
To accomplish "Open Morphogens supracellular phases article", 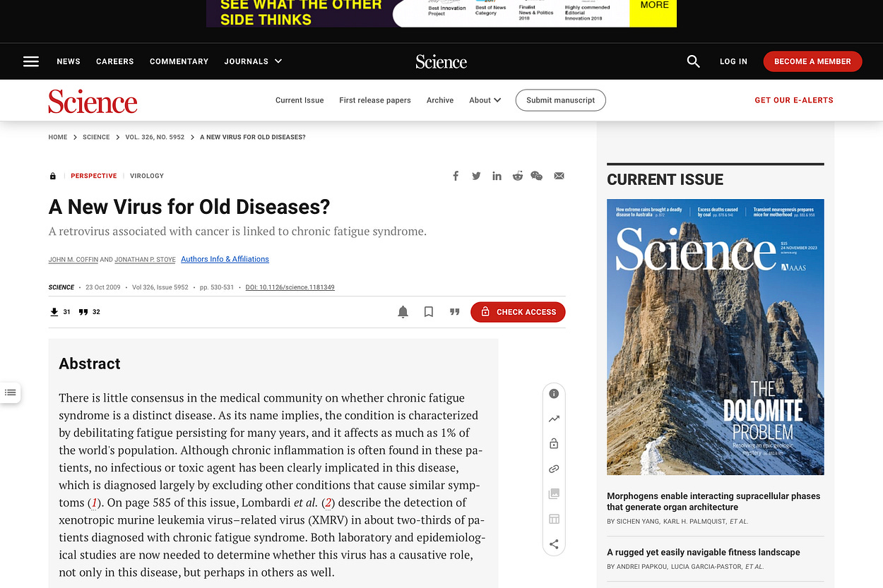I will click(713, 501).
